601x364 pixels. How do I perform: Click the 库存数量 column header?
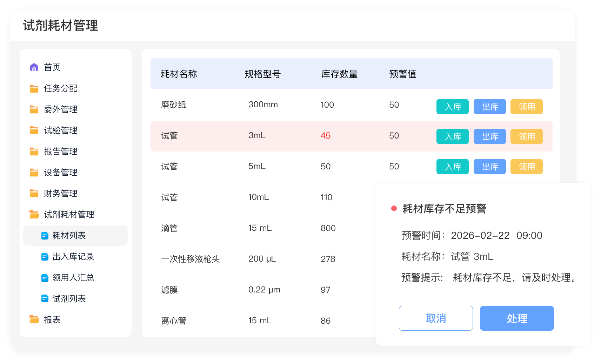pos(339,74)
